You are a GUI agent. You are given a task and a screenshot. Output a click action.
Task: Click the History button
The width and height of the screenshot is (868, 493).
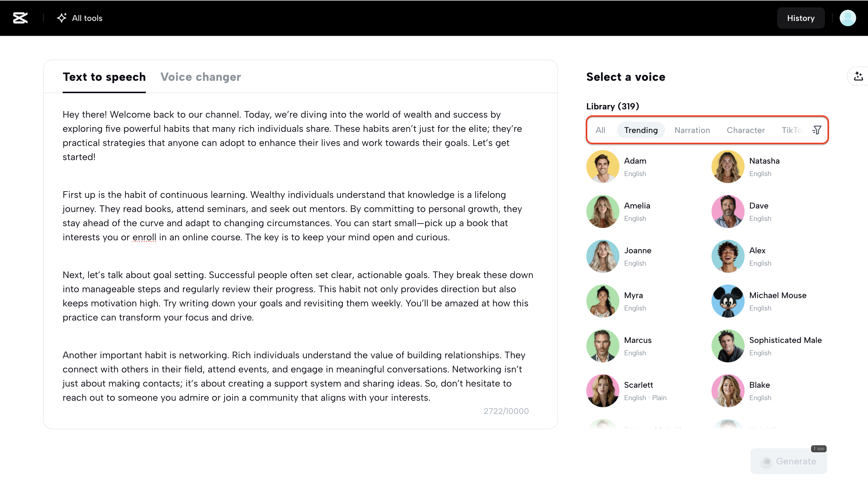click(801, 18)
